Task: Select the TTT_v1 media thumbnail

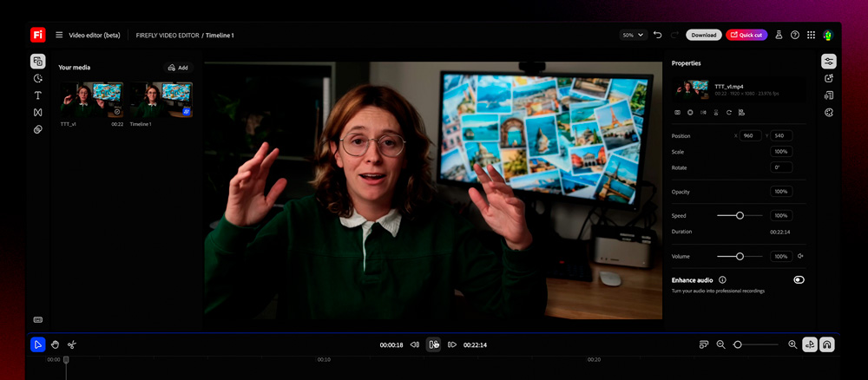Action: (92, 100)
